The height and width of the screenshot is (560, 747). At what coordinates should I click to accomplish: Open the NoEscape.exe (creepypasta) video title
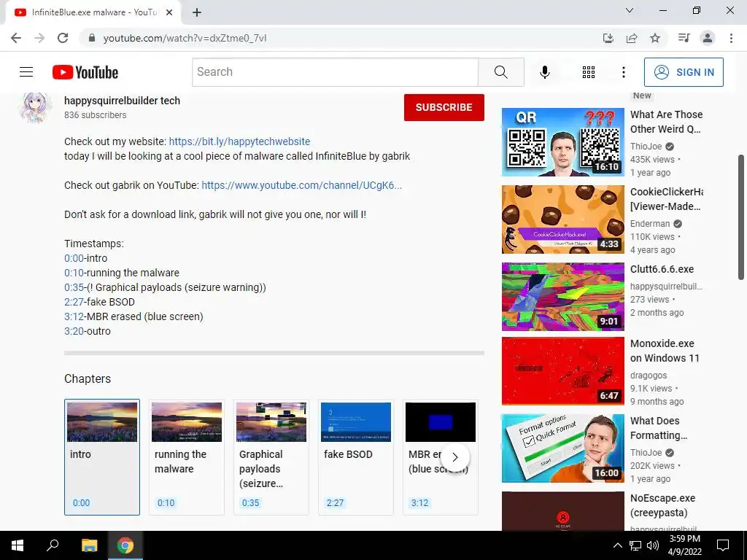[x=662, y=505]
